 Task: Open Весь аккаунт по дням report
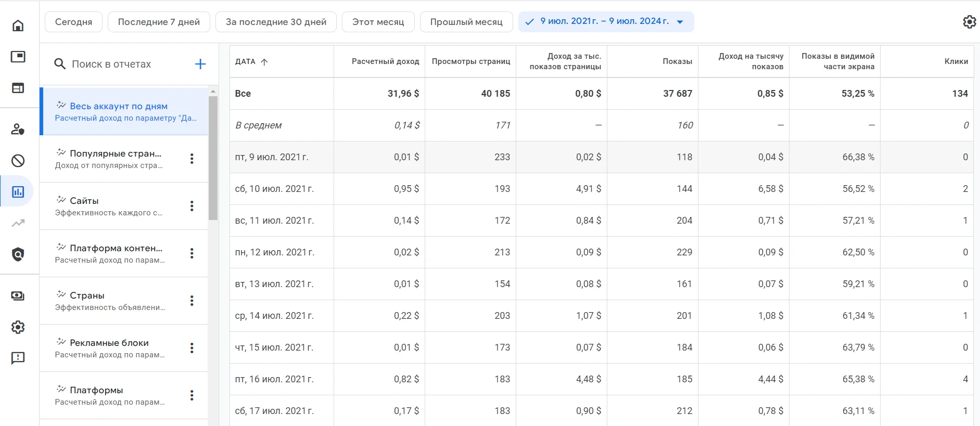click(x=125, y=111)
